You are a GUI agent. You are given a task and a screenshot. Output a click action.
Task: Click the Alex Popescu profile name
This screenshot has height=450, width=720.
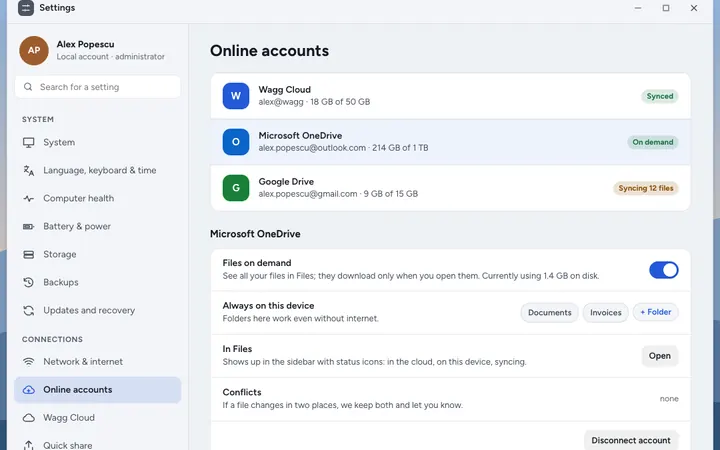[85, 45]
